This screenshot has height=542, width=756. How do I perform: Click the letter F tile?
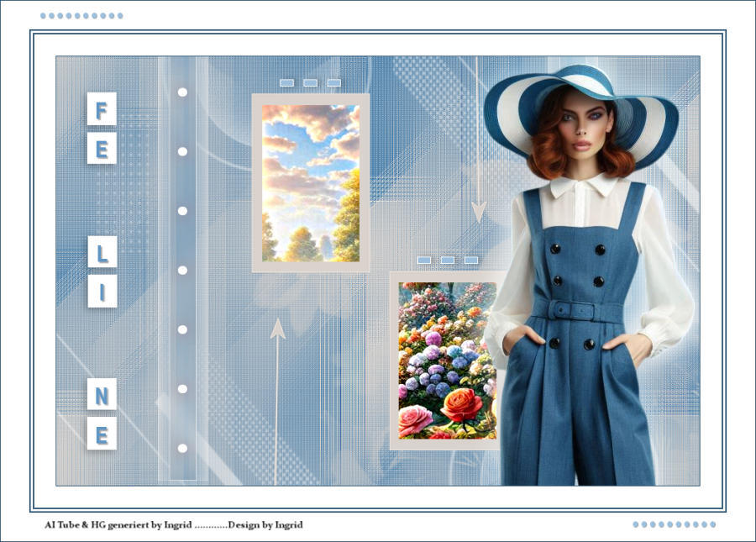pyautogui.click(x=102, y=108)
